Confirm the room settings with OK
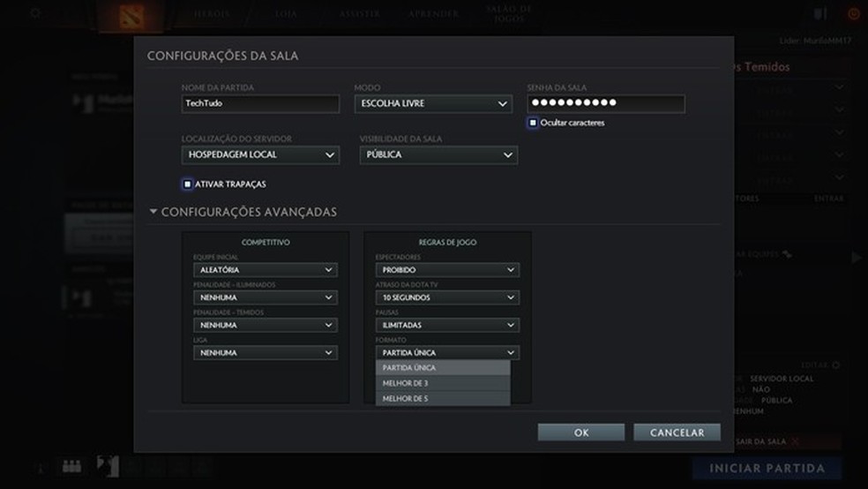The width and height of the screenshot is (868, 489). [581, 433]
